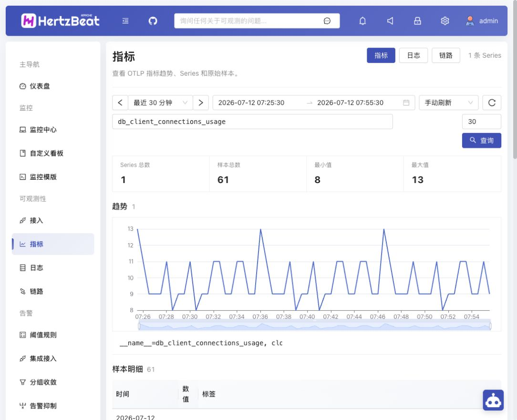Open the AI assistant robot button
This screenshot has width=517, height=420.
493,400
